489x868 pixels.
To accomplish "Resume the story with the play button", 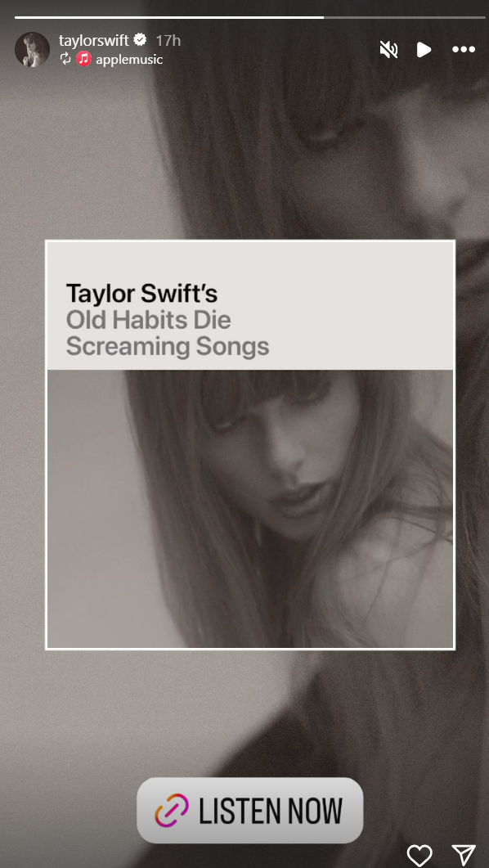I will click(424, 50).
